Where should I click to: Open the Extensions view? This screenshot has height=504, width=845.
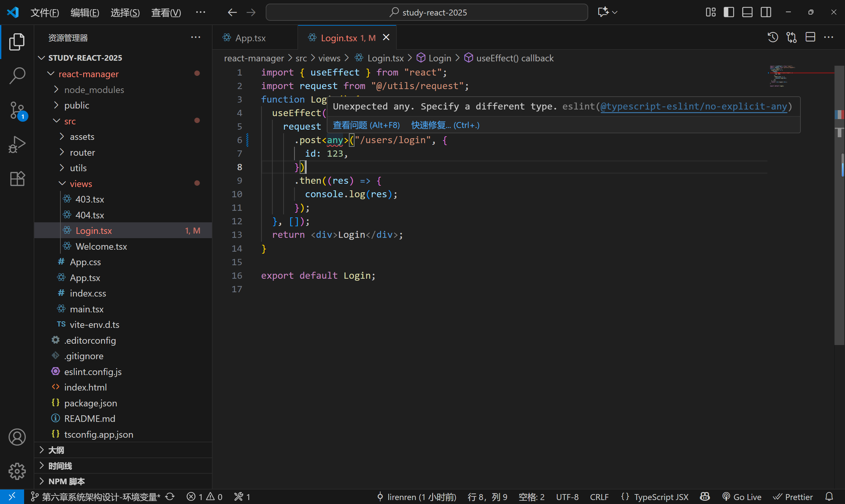click(17, 179)
